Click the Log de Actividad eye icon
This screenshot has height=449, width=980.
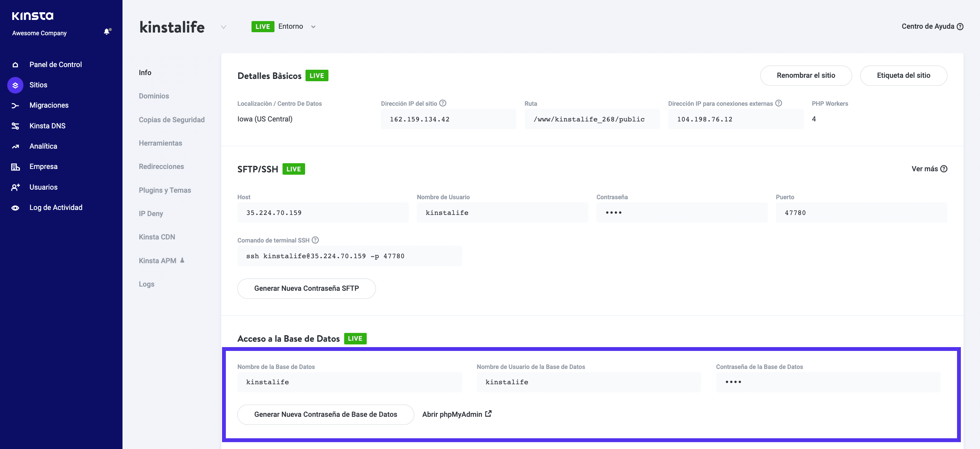[x=15, y=208]
